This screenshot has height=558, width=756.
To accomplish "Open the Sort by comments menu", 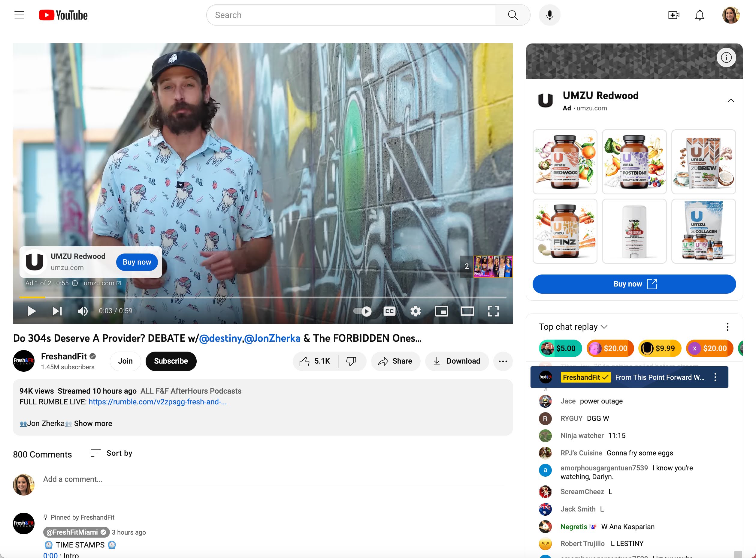I will (x=111, y=453).
